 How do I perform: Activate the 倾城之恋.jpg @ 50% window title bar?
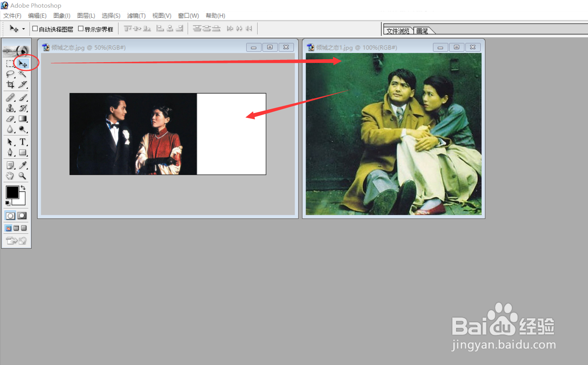click(168, 47)
